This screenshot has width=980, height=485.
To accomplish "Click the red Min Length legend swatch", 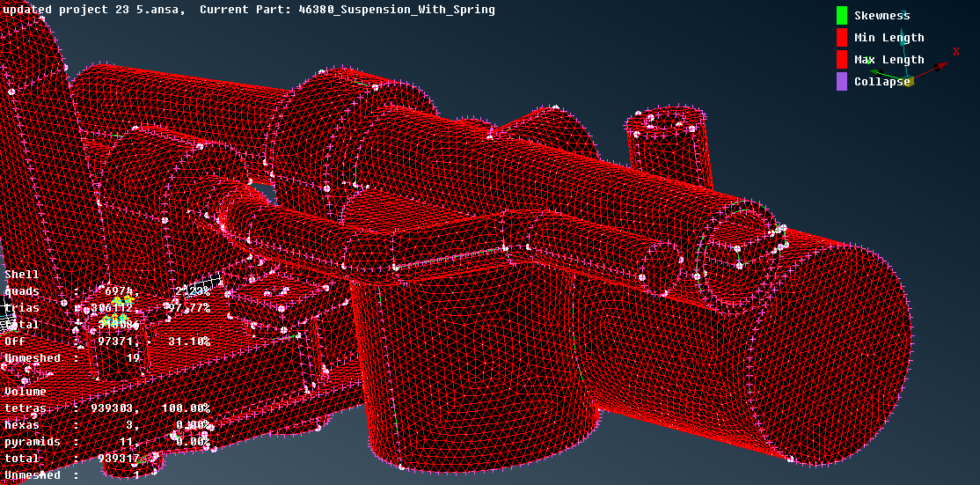I will [842, 37].
